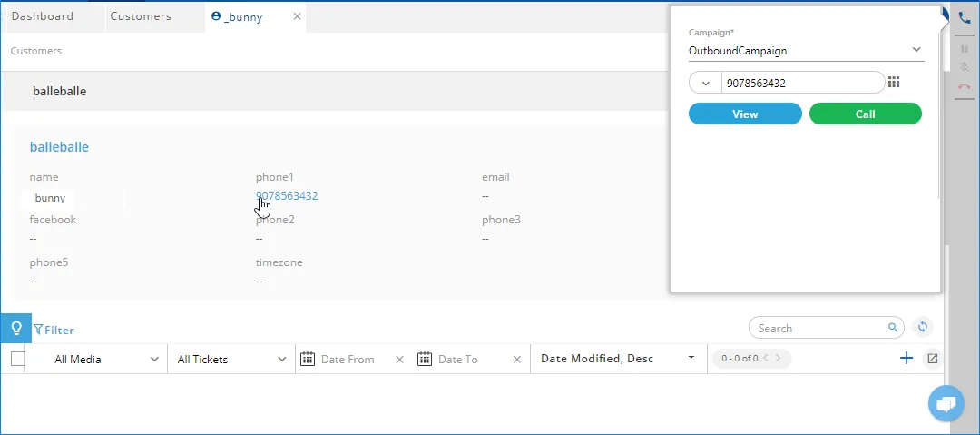Click the balleballe blue heading link

(59, 147)
